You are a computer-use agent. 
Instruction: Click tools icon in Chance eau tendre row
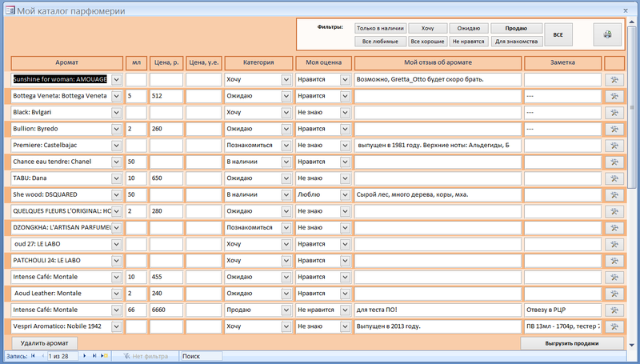click(614, 162)
